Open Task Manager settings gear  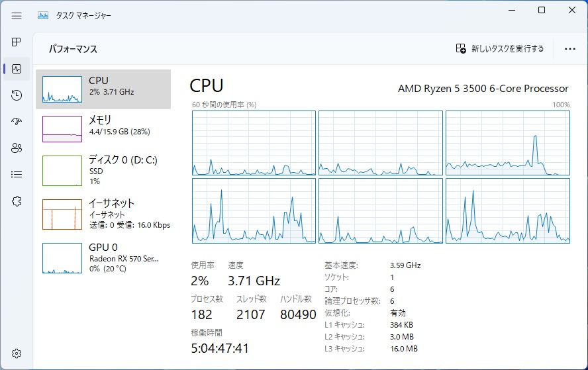click(17, 353)
